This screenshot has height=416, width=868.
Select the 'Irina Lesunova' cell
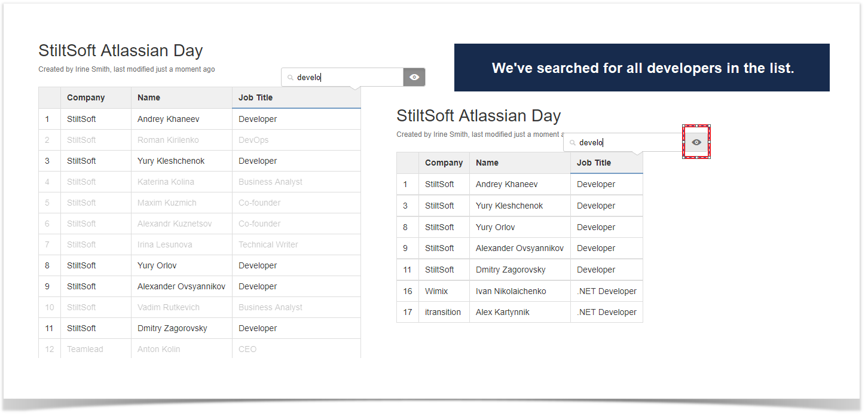(182, 244)
